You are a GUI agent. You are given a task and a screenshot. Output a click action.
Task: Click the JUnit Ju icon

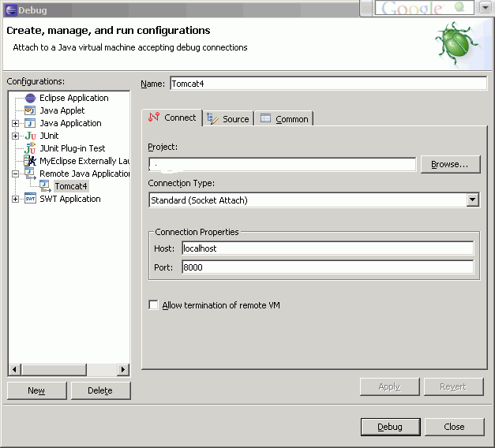point(30,136)
